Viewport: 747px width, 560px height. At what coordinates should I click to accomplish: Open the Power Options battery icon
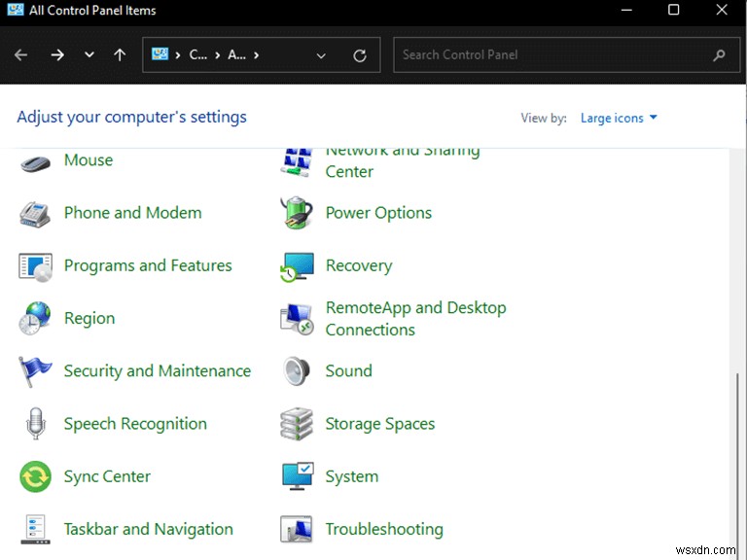tap(297, 213)
